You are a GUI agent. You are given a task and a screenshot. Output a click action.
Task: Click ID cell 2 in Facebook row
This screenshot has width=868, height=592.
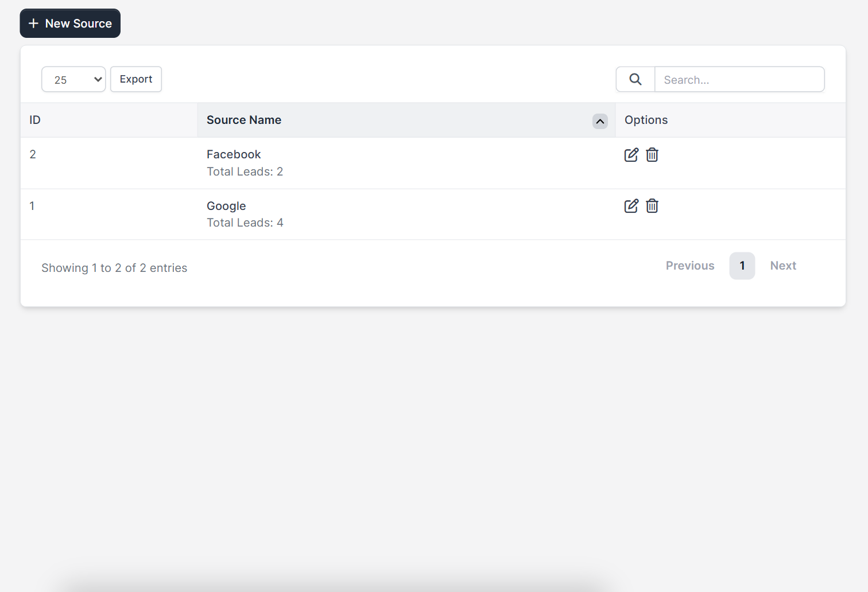pos(33,154)
